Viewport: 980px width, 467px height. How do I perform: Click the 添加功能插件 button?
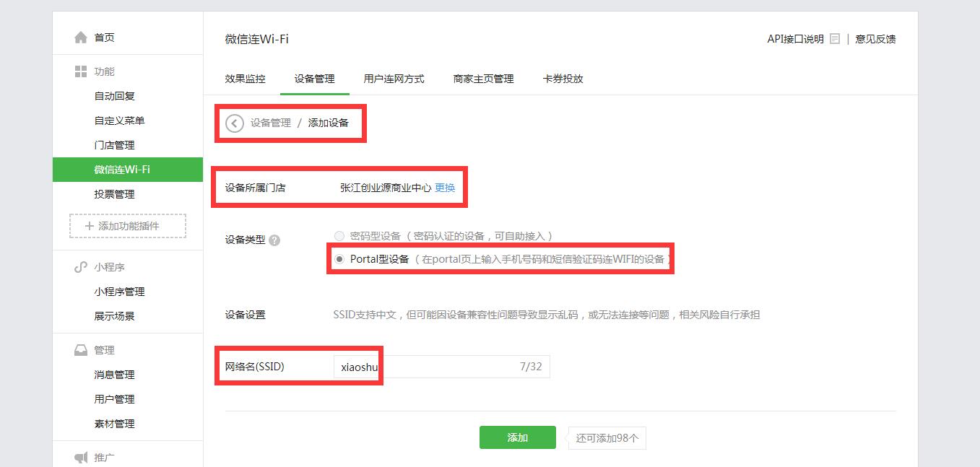(x=128, y=226)
